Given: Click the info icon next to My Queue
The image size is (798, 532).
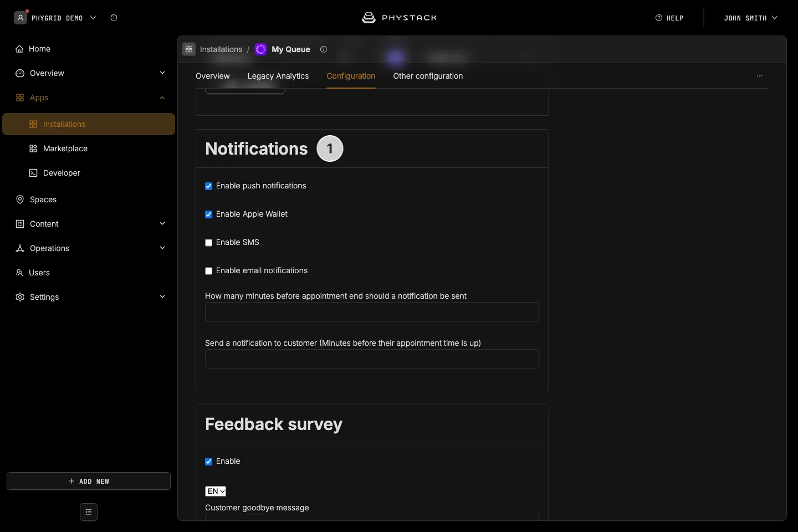Looking at the screenshot, I should pos(324,49).
